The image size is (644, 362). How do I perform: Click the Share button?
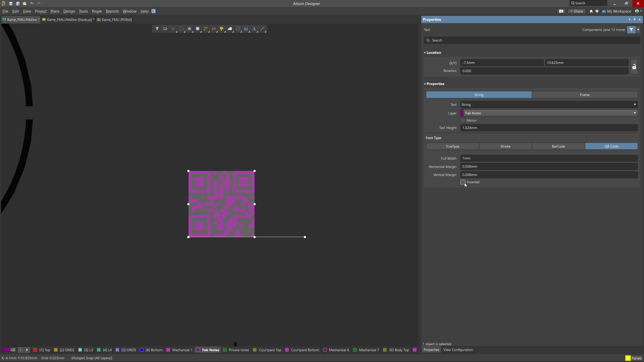577,11
